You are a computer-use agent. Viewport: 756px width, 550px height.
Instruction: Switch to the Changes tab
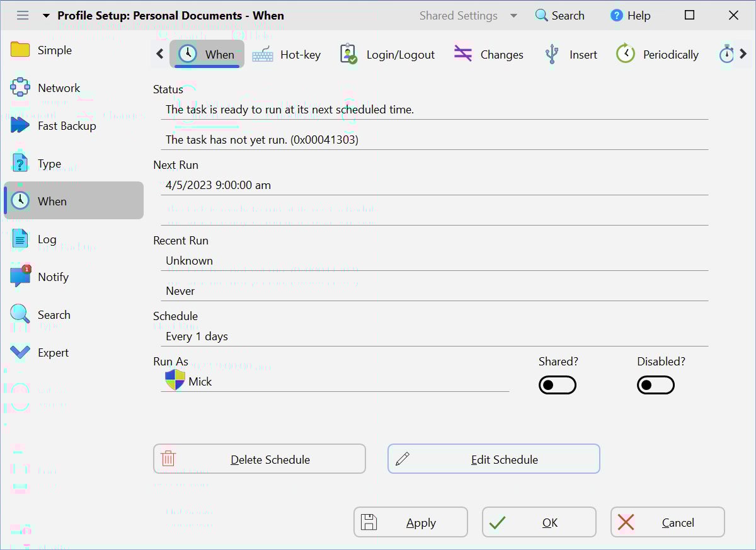pos(488,55)
